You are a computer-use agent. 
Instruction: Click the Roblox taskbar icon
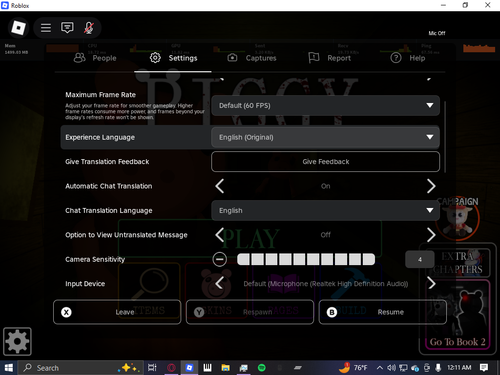pos(189,368)
